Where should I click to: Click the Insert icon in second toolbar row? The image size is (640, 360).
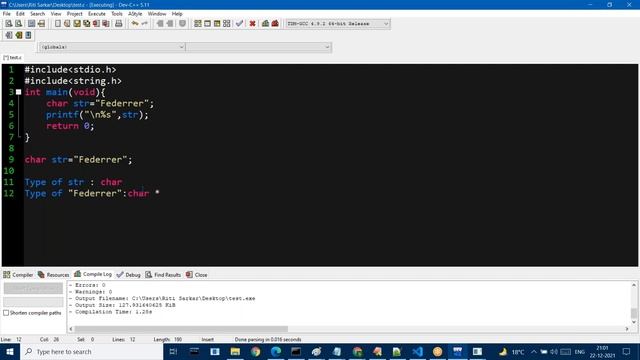tap(9, 35)
